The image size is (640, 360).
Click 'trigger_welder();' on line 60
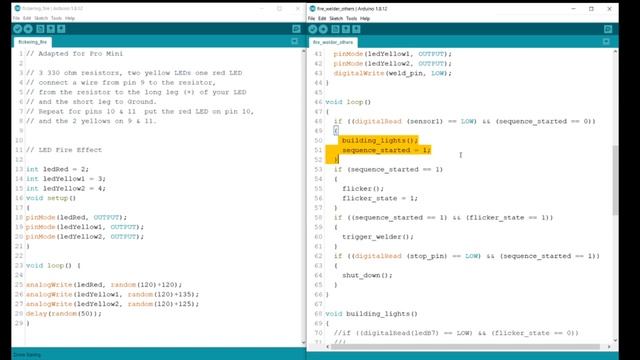[x=378, y=237]
